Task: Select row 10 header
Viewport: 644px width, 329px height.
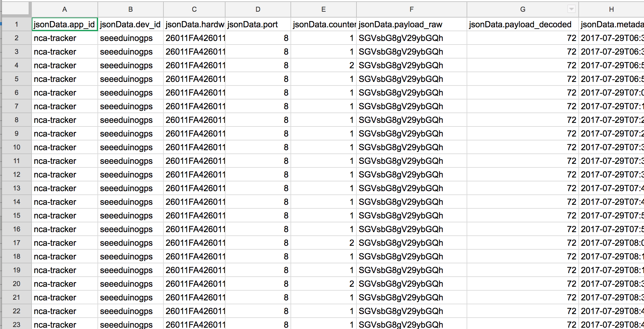Action: (x=17, y=147)
